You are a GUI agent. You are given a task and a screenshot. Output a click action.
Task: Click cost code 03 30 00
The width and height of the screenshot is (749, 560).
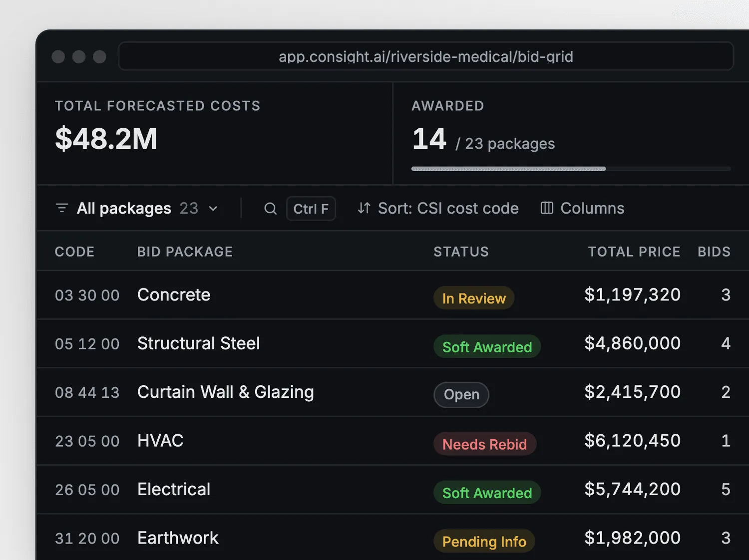pyautogui.click(x=87, y=295)
